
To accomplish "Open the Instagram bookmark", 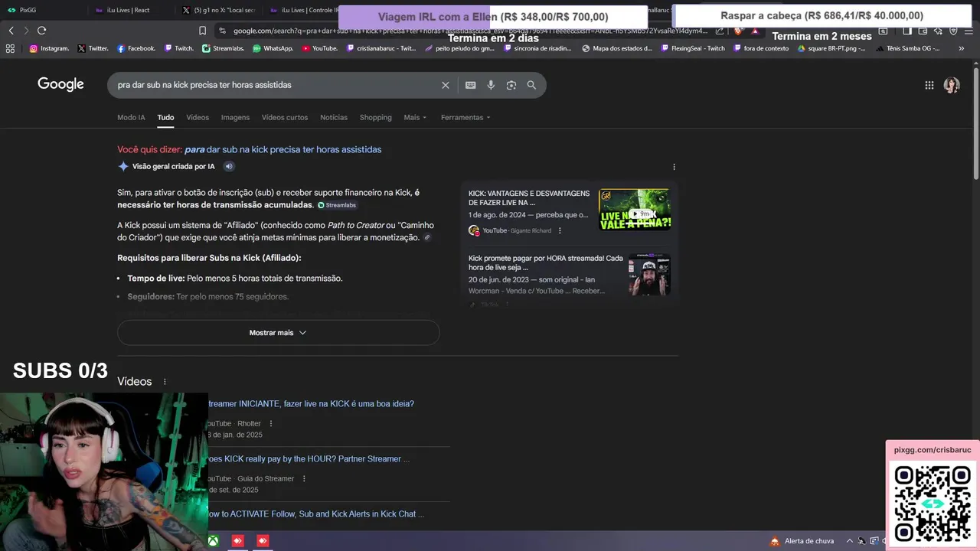I will coord(49,48).
